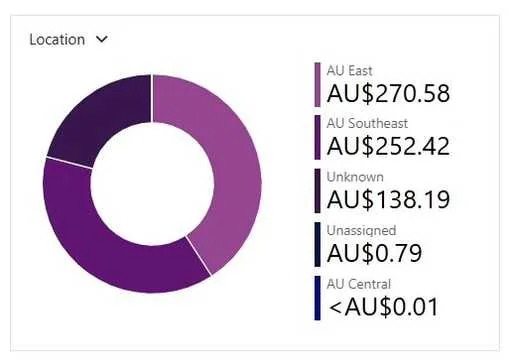Click the AU Central legend color bar

coord(317,298)
